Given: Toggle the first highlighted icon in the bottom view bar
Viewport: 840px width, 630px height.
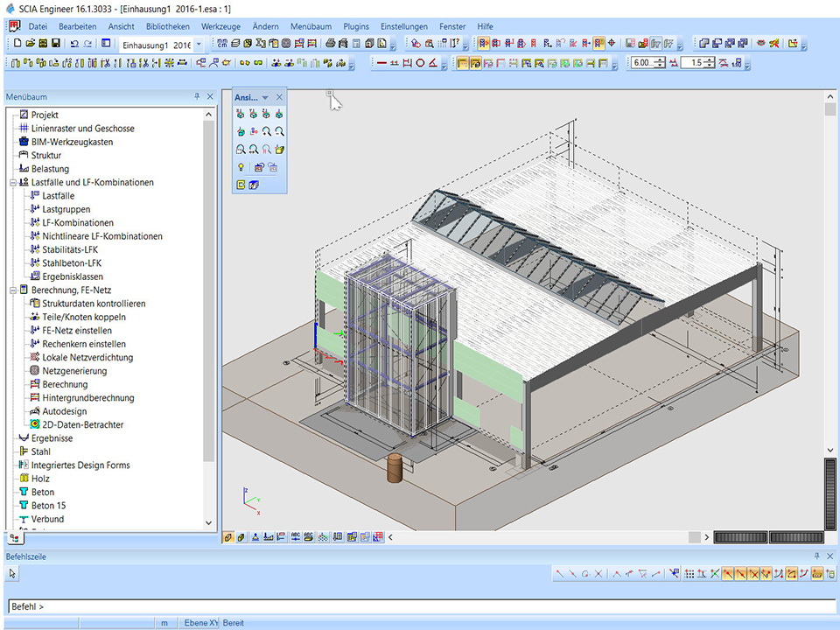Looking at the screenshot, I should [228, 537].
